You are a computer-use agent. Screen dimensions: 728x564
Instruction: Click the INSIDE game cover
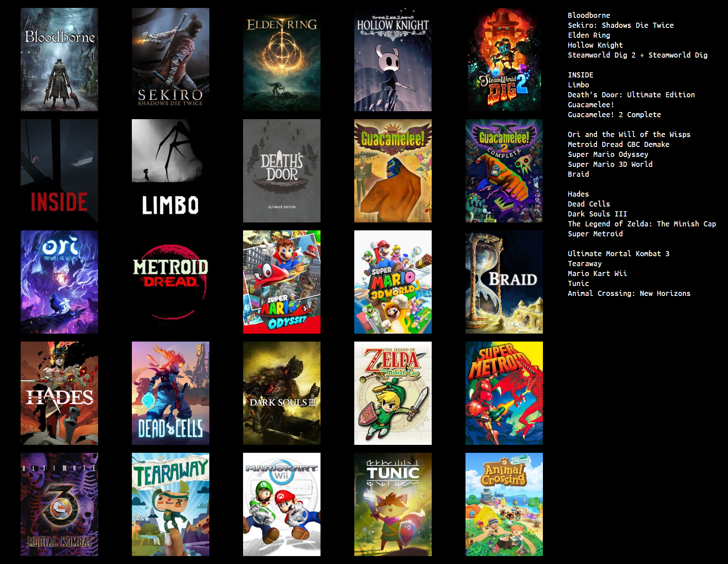tap(59, 171)
